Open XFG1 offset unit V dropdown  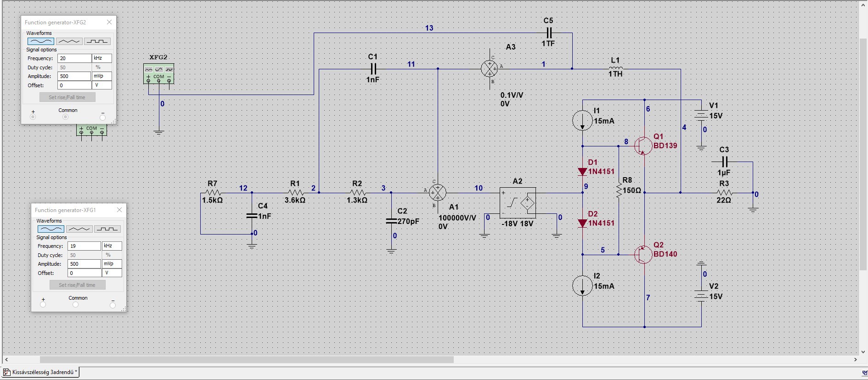[x=112, y=273]
